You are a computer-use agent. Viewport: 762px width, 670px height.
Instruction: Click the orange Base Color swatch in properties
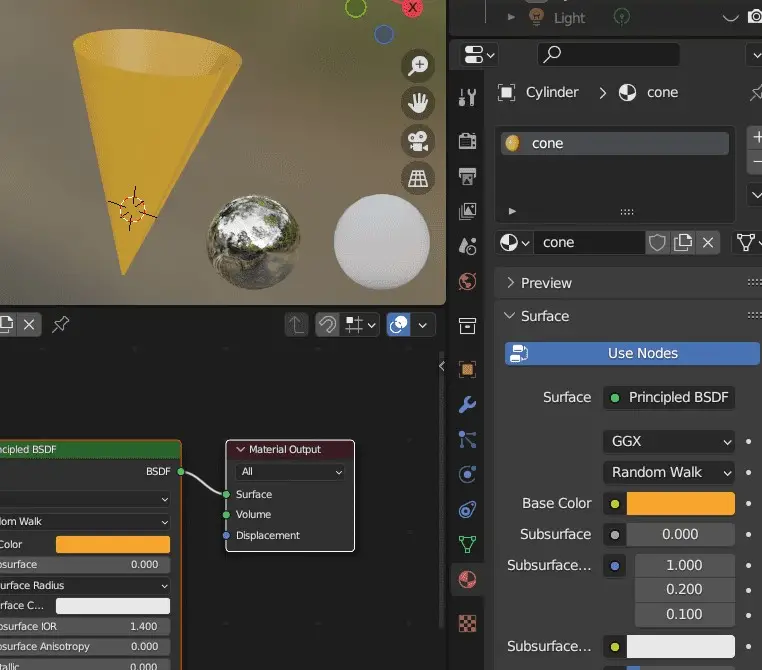click(x=680, y=503)
